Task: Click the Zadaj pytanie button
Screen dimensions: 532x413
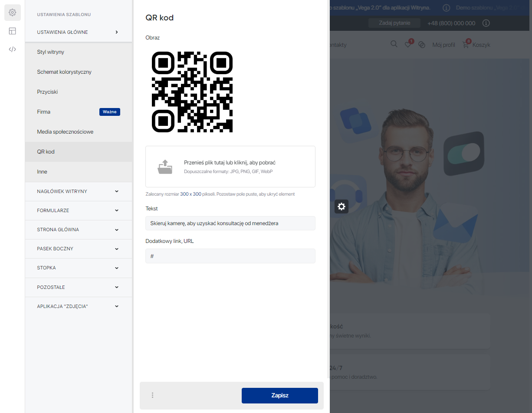Action: point(394,23)
